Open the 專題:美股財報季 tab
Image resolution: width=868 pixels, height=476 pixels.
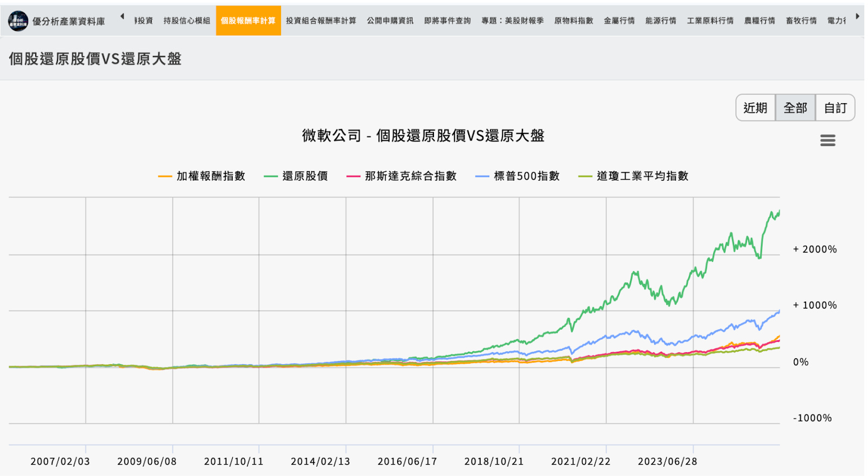click(x=513, y=21)
